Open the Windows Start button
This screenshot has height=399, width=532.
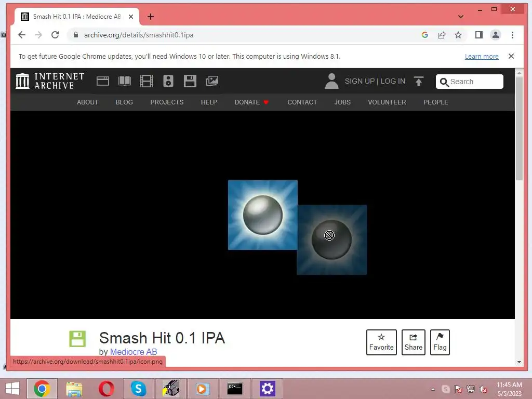coord(12,389)
